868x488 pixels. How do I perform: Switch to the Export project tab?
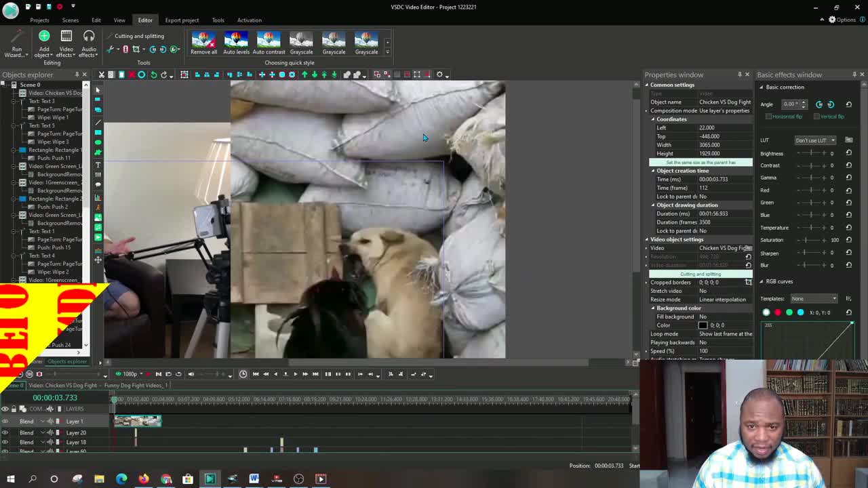[182, 20]
